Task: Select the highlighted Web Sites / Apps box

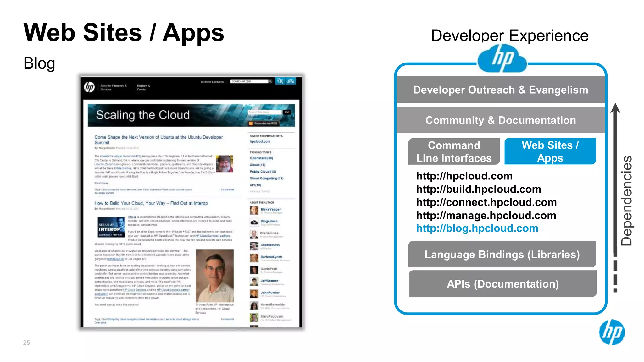Action: (550, 151)
